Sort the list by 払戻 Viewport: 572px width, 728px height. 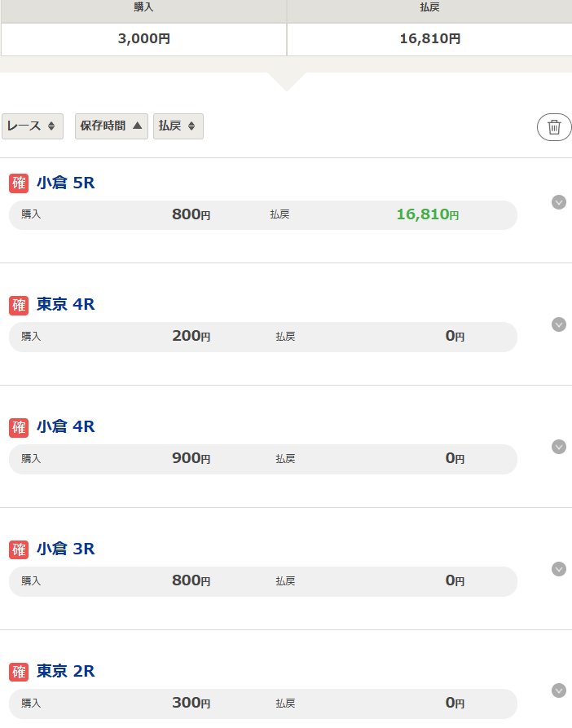click(178, 126)
